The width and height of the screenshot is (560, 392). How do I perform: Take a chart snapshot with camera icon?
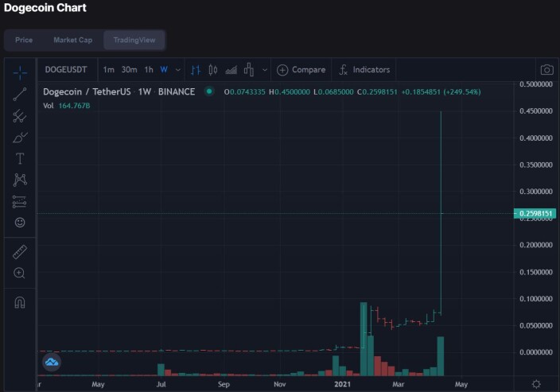[x=546, y=70]
